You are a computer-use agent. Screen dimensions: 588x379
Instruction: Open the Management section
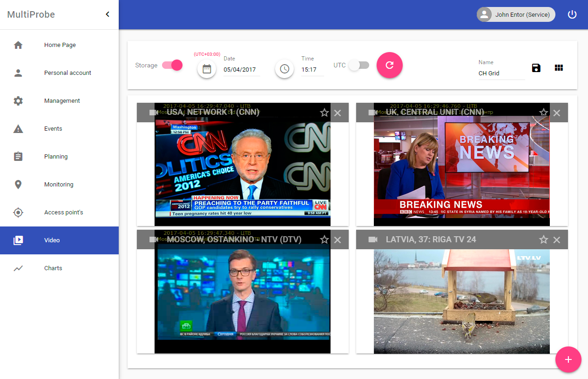(x=59, y=101)
